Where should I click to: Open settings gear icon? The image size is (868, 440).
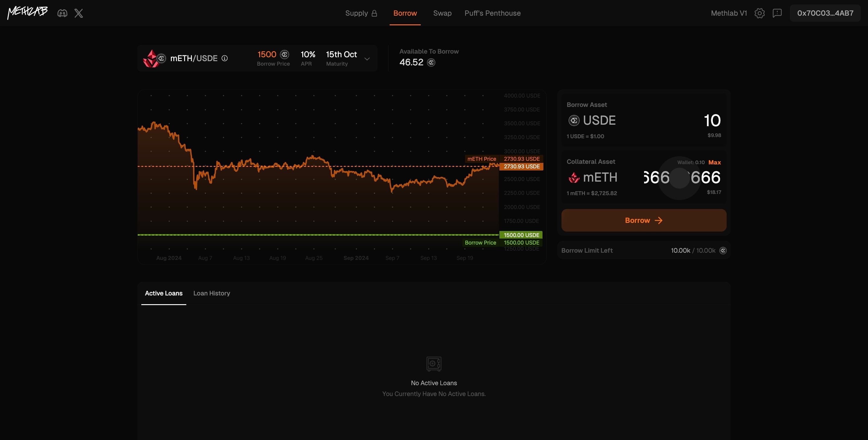[x=759, y=13]
